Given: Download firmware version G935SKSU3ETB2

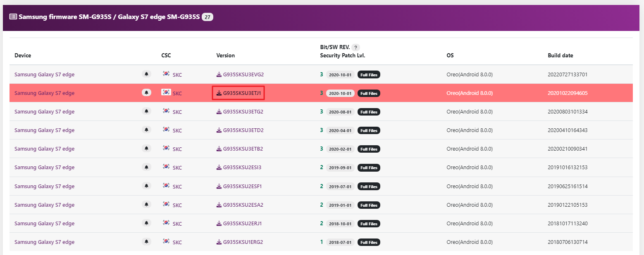Looking at the screenshot, I should tap(240, 149).
